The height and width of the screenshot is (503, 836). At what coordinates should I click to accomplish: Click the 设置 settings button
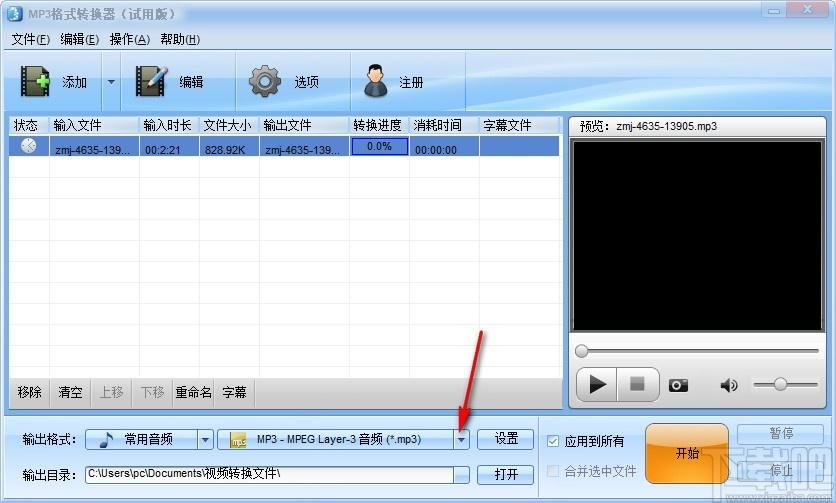505,439
